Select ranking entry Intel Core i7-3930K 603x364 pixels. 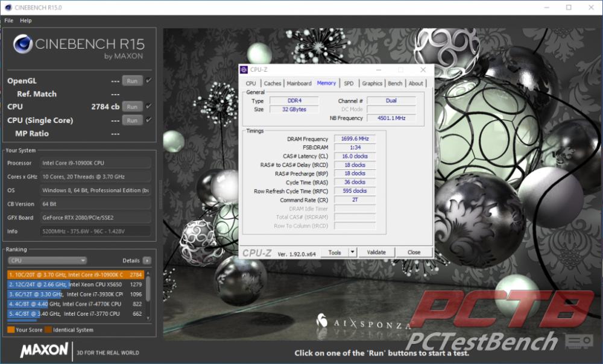click(75, 294)
